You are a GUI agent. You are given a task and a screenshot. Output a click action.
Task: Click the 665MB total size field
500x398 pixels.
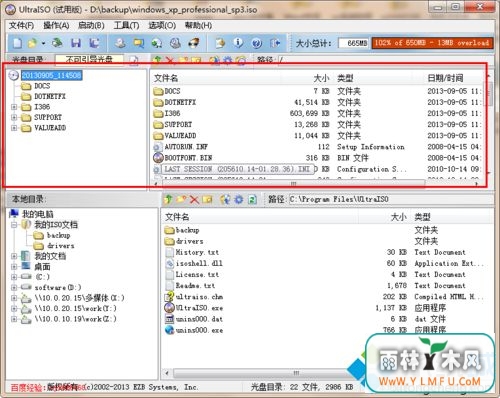[353, 43]
